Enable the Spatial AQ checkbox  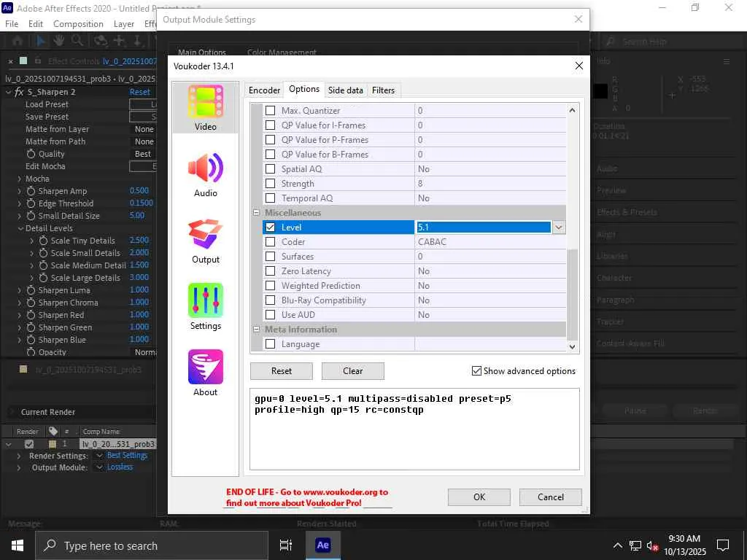[x=270, y=169]
